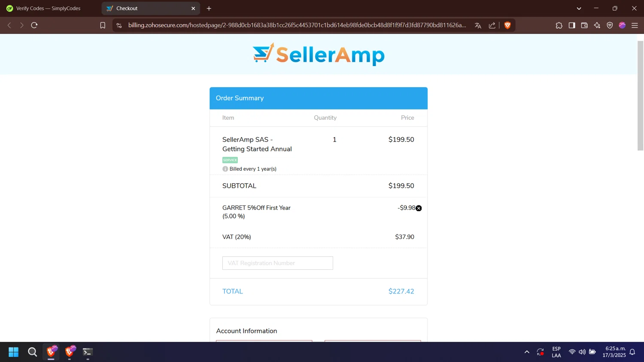
Task: Click the Price column header
Action: coord(407,118)
